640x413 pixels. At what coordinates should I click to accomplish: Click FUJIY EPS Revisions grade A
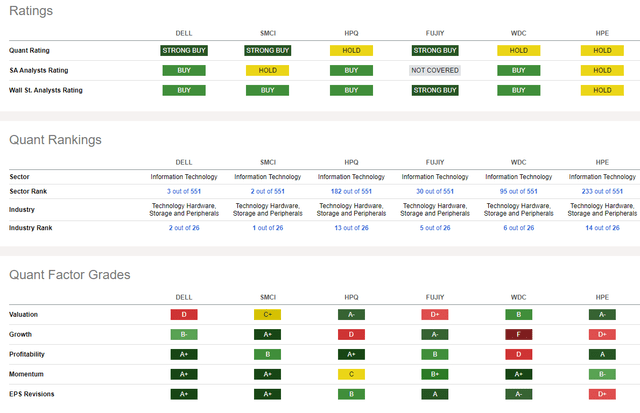click(435, 394)
